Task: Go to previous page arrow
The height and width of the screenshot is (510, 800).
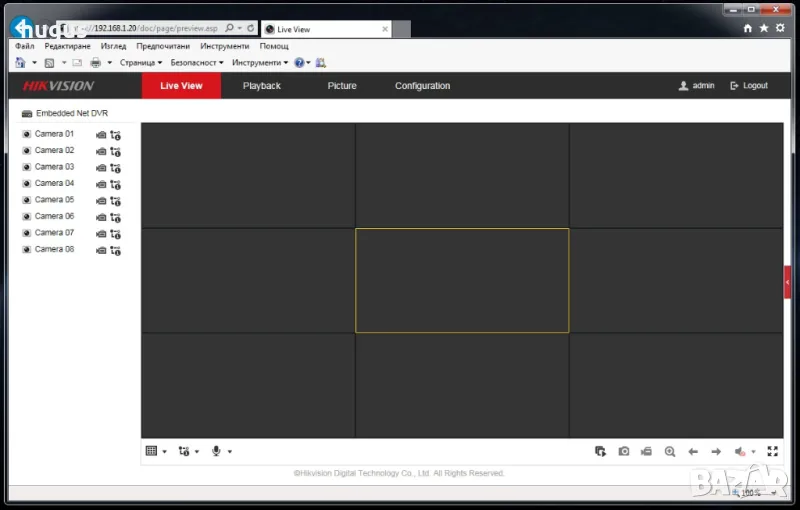Action: coord(693,452)
